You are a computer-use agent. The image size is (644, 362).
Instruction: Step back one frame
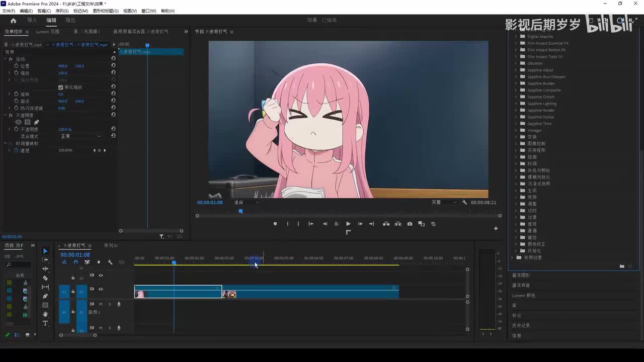(325, 224)
